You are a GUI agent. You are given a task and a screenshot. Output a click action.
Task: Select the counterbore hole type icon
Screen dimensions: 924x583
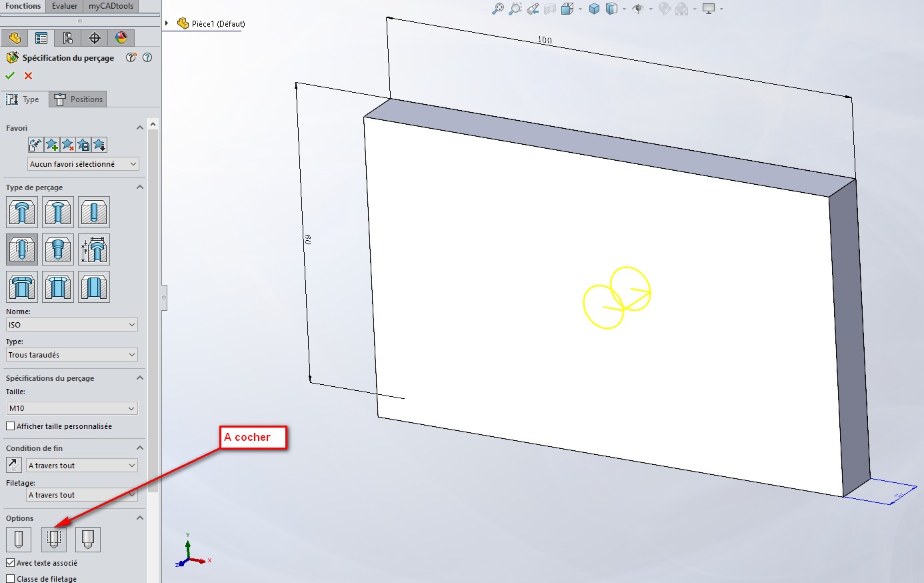tap(22, 213)
